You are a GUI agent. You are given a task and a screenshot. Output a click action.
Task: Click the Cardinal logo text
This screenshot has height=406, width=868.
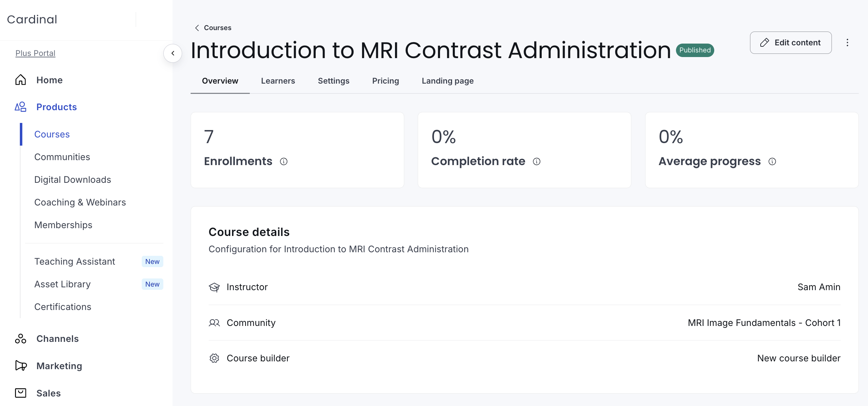click(x=32, y=19)
